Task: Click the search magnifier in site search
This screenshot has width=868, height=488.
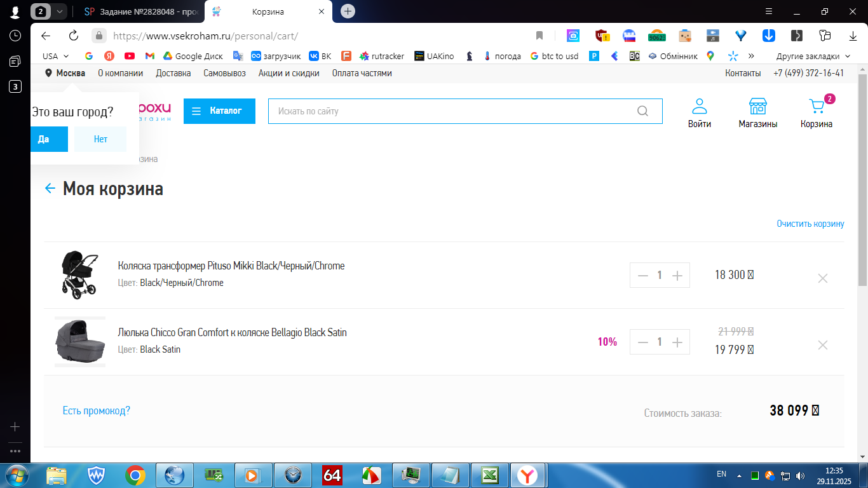Action: pos(642,111)
